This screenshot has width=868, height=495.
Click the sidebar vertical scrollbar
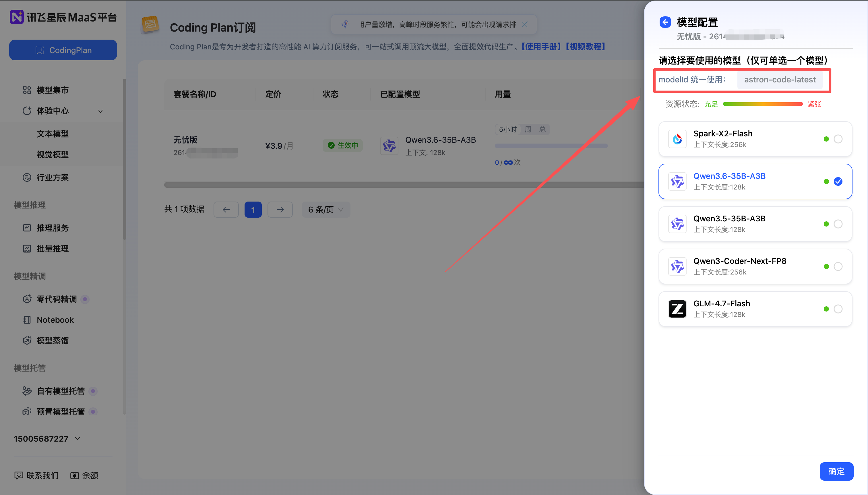point(124,159)
